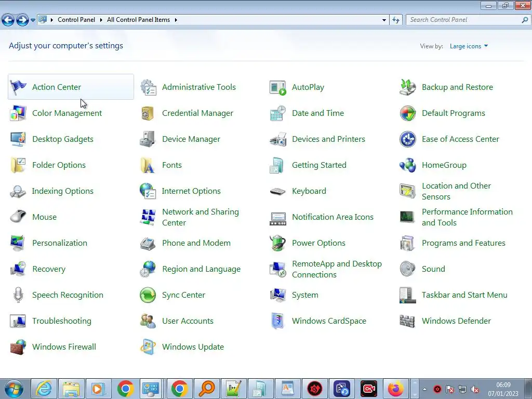Open the Location and Other Sensors link
This screenshot has width=532, height=399.
[x=456, y=191]
